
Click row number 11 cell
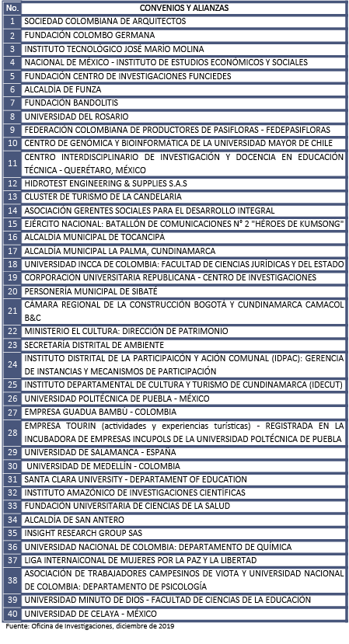[x=12, y=163]
